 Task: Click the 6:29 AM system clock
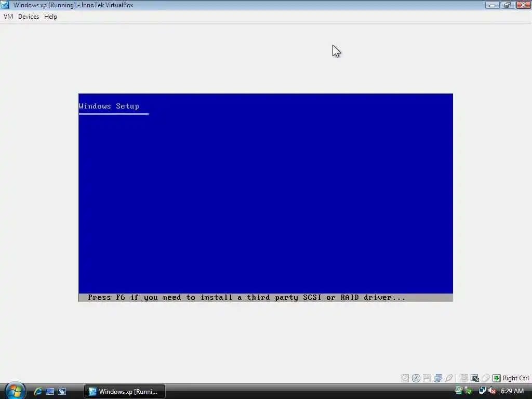[x=512, y=391]
